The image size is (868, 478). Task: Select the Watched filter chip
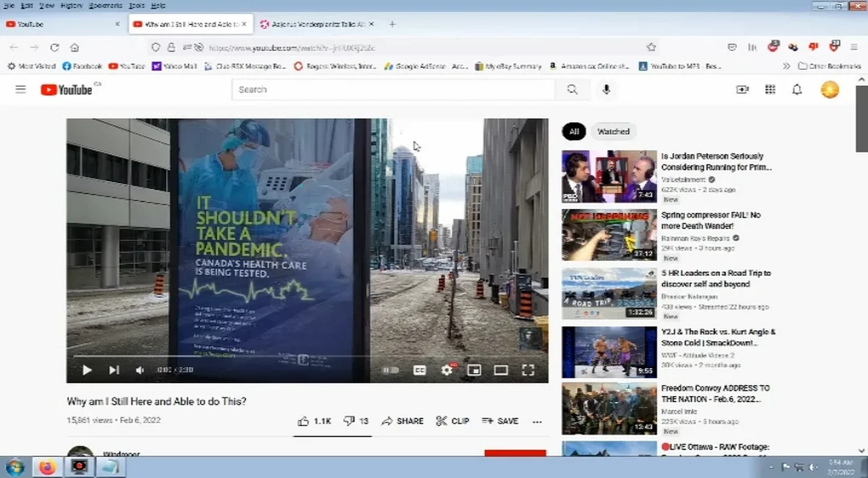[x=613, y=132]
